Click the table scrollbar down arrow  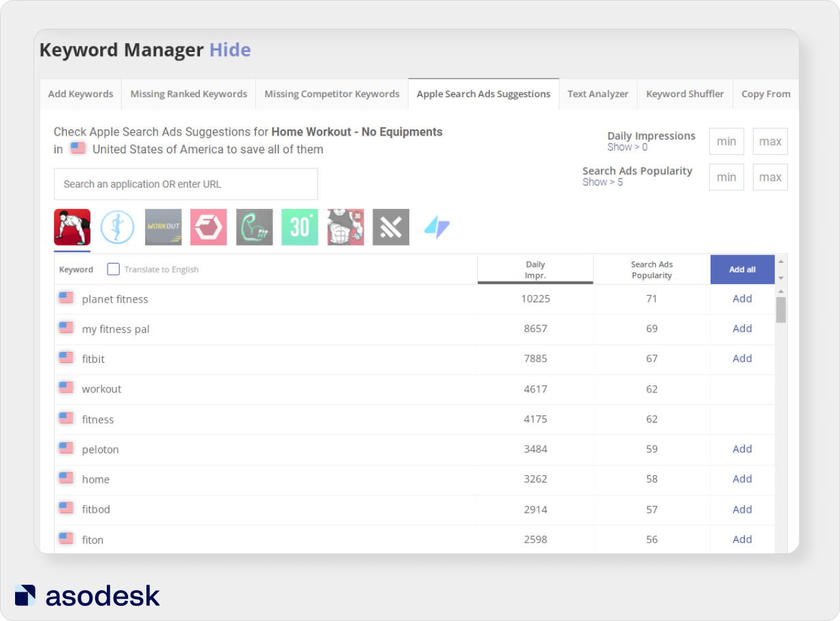[781, 278]
